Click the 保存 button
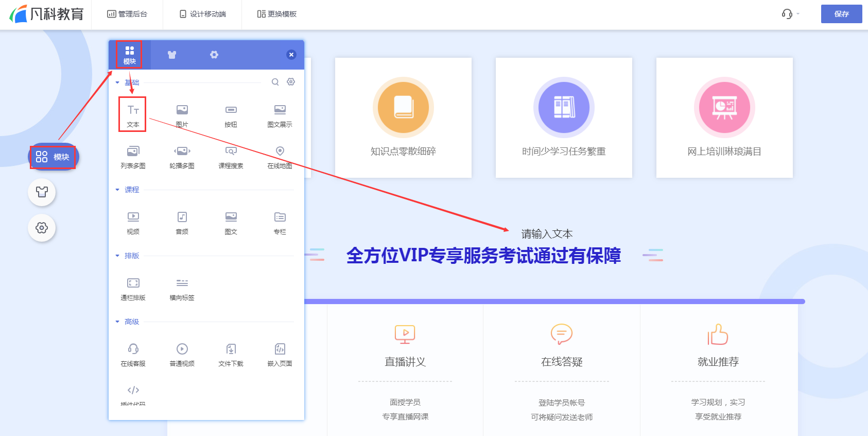Image resolution: width=868 pixels, height=436 pixels. pos(841,14)
